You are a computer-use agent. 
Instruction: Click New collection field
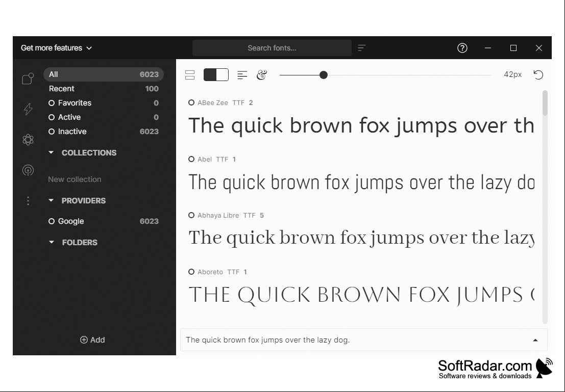click(x=75, y=179)
